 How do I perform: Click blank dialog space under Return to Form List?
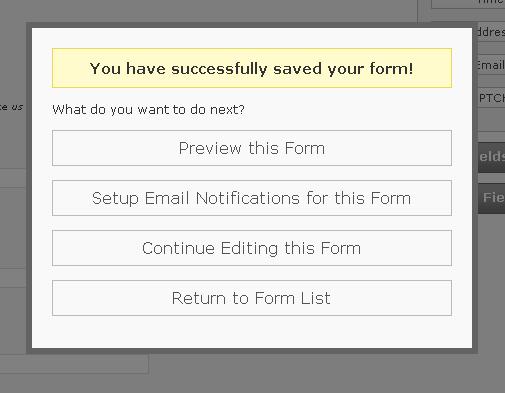click(252, 332)
